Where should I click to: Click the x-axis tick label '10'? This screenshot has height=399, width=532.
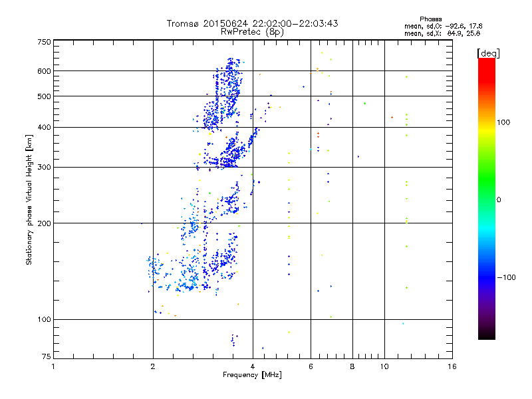point(384,366)
